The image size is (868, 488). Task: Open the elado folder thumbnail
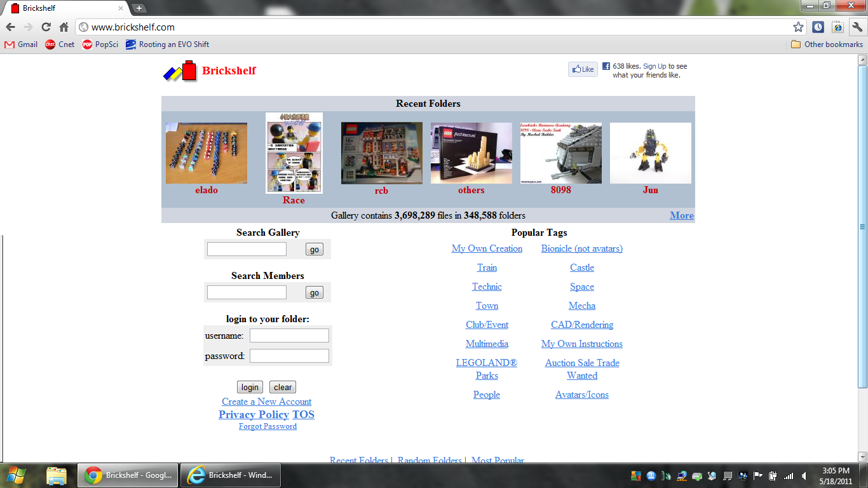click(x=207, y=153)
